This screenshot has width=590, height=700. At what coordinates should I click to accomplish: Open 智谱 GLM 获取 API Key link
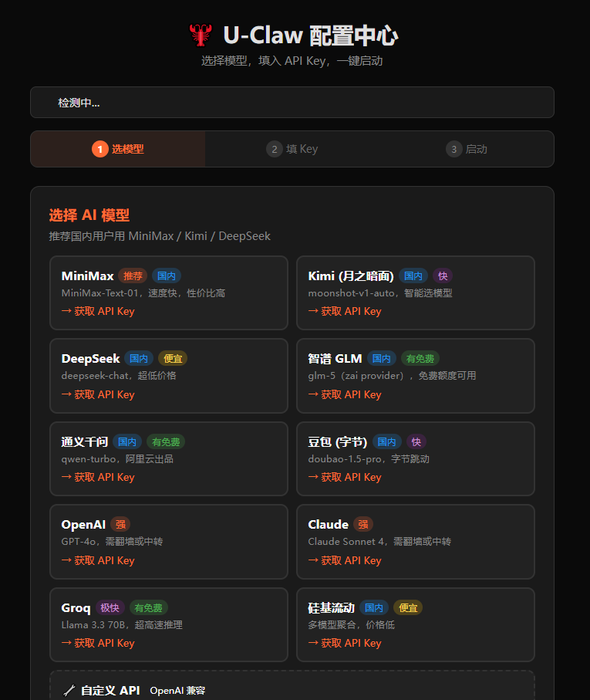pyautogui.click(x=345, y=394)
